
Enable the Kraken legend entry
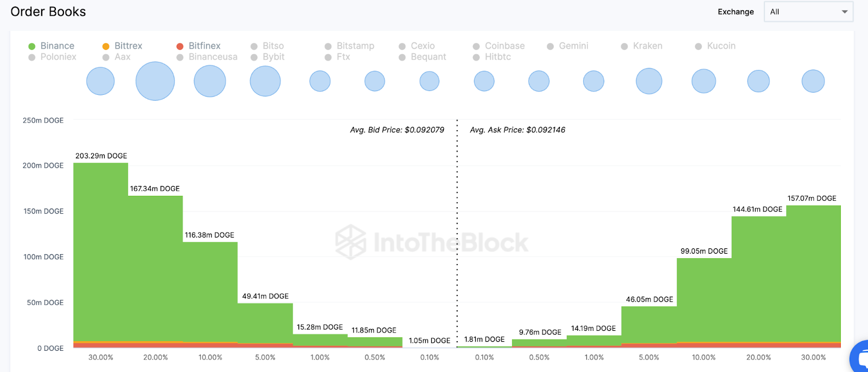642,46
